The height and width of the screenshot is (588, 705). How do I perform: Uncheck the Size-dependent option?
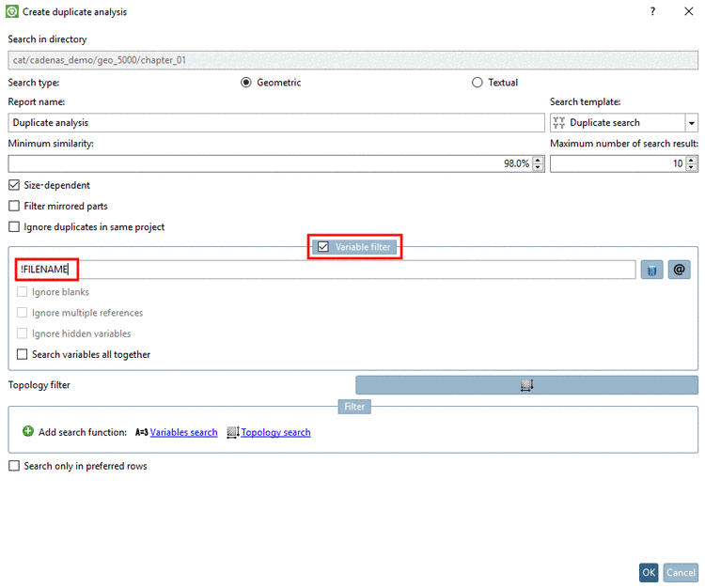click(14, 185)
